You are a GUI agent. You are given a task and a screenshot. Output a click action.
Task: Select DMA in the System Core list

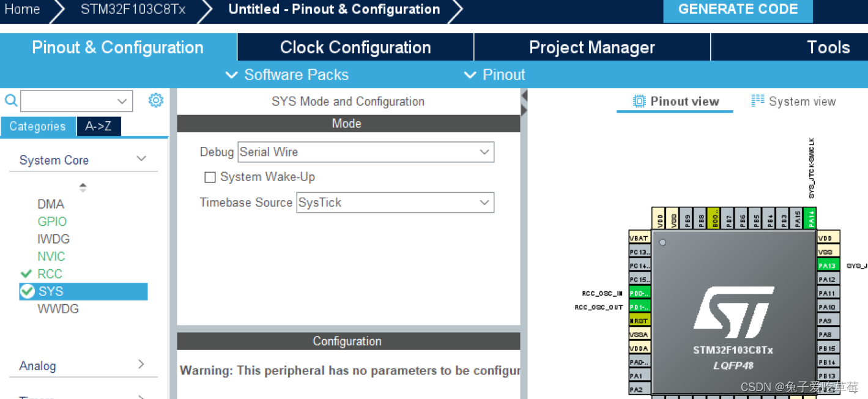51,204
